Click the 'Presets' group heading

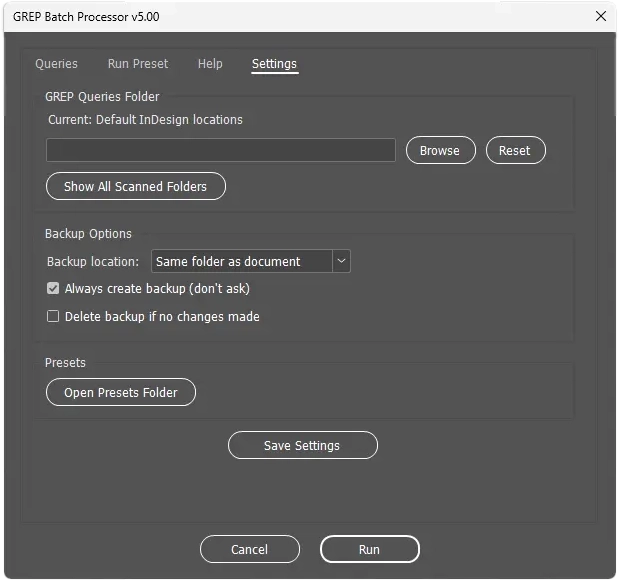65,363
